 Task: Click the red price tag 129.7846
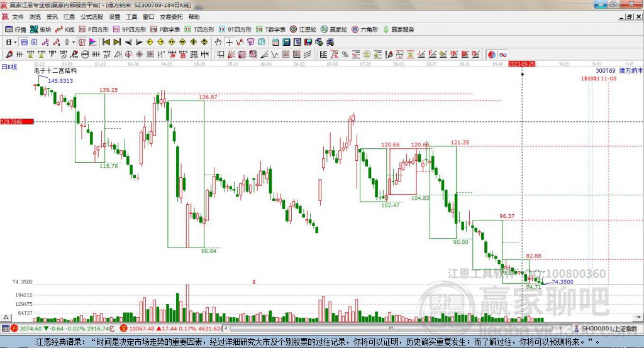point(17,121)
